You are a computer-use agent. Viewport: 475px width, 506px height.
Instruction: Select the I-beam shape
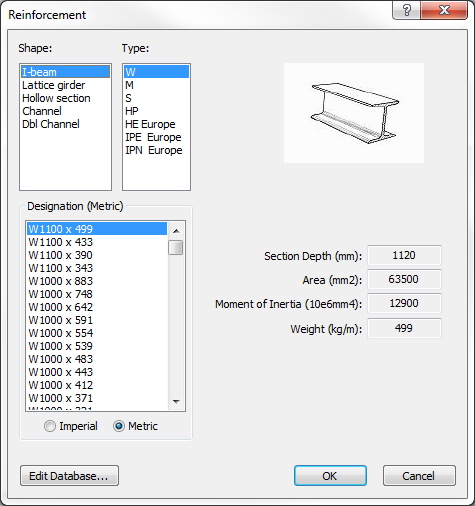[65, 72]
